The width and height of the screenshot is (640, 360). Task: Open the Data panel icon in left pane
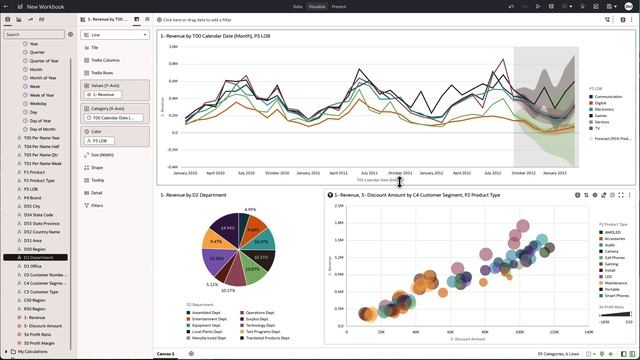point(8,19)
